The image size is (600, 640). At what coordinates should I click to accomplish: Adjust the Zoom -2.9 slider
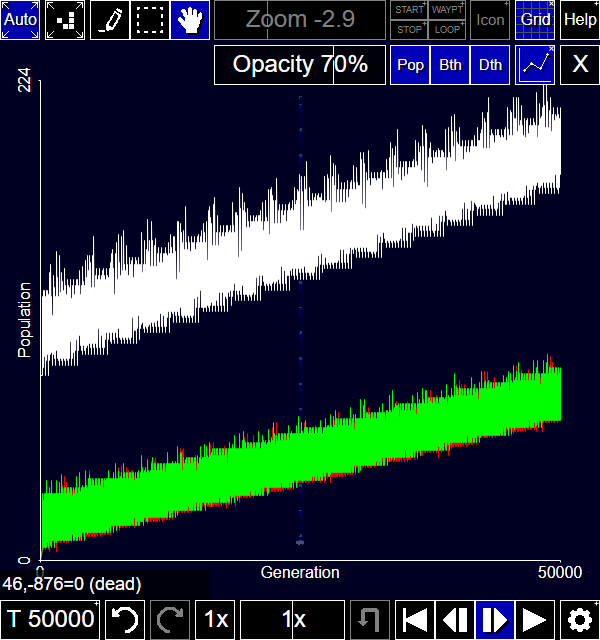click(300, 20)
